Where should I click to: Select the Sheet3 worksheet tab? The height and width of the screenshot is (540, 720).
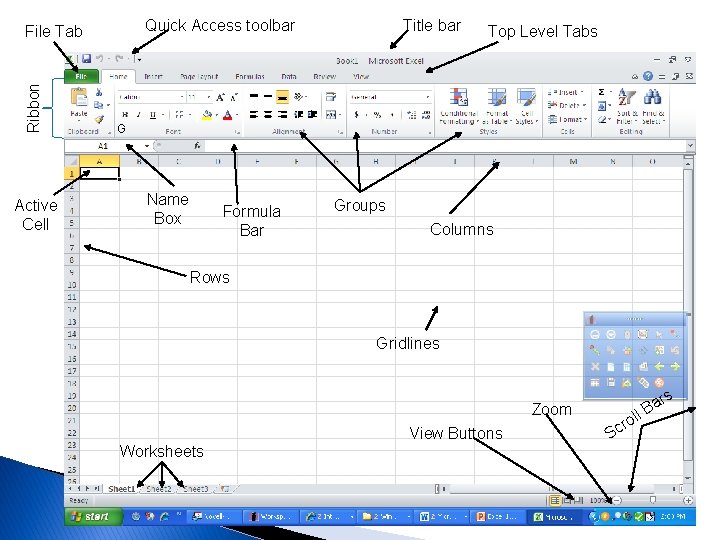[196, 489]
